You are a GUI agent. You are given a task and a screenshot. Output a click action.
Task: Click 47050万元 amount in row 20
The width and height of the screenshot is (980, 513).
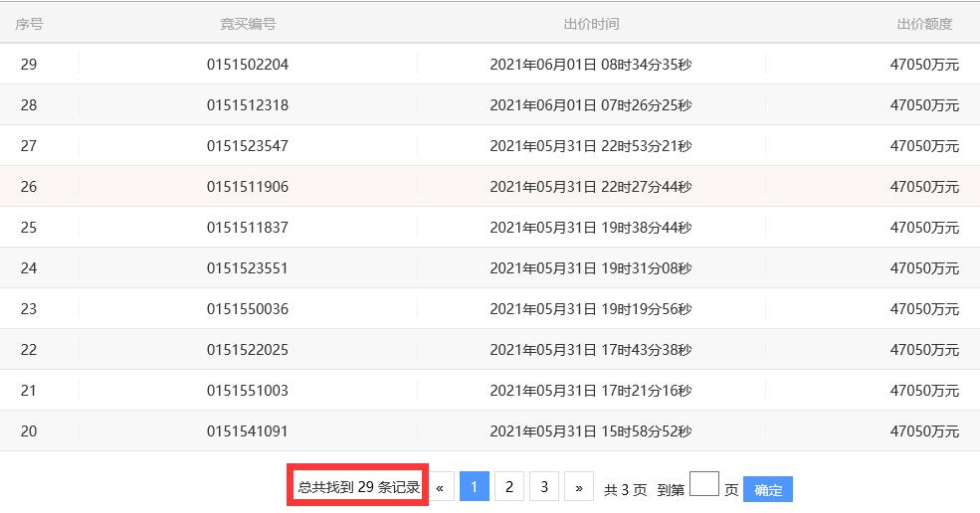pyautogui.click(x=924, y=430)
